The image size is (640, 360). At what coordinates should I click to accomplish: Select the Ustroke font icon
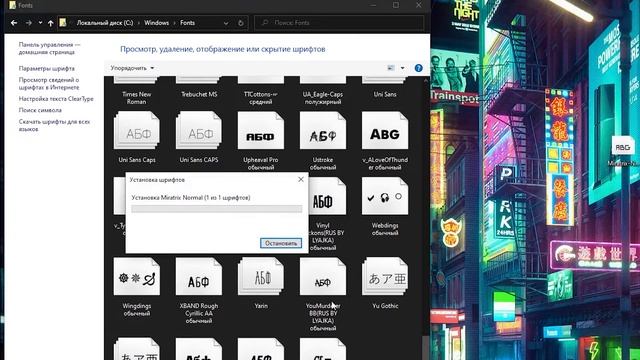pyautogui.click(x=323, y=131)
